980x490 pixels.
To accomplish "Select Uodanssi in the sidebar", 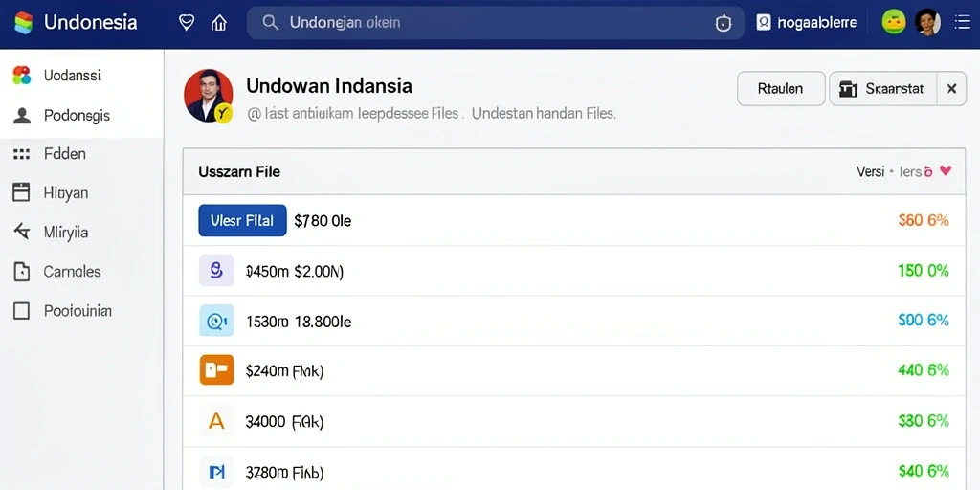I will coord(73,76).
